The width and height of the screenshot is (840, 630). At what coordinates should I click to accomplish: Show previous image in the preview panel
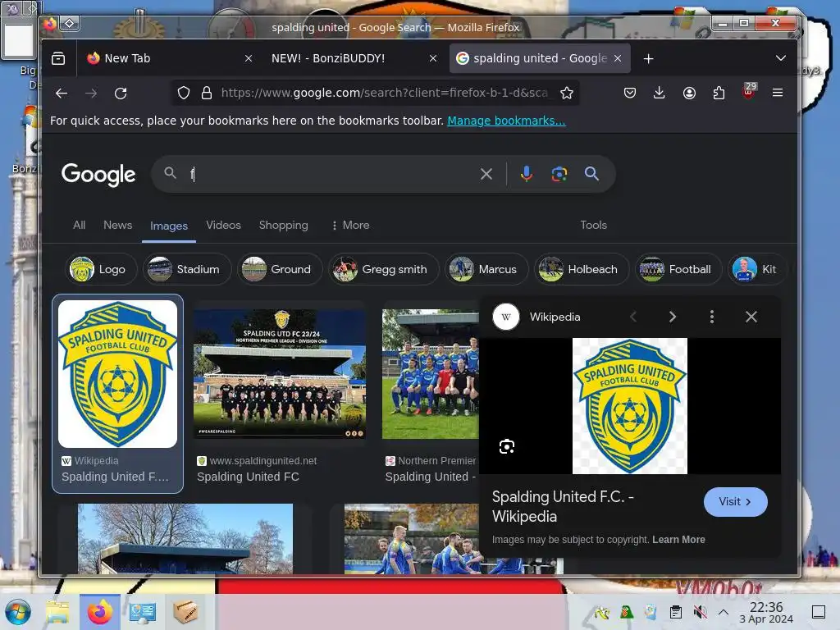pyautogui.click(x=633, y=317)
